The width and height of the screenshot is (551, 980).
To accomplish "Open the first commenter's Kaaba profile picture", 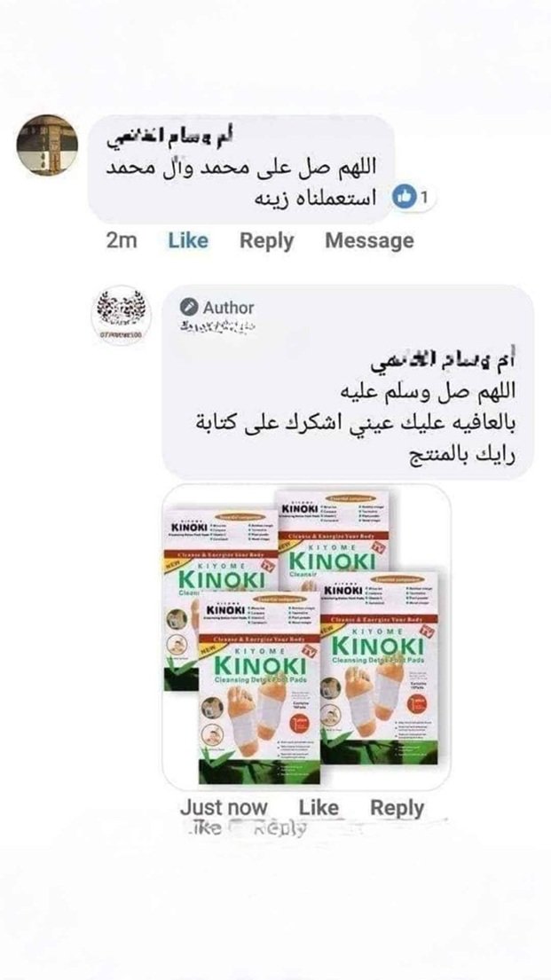I will tap(47, 145).
